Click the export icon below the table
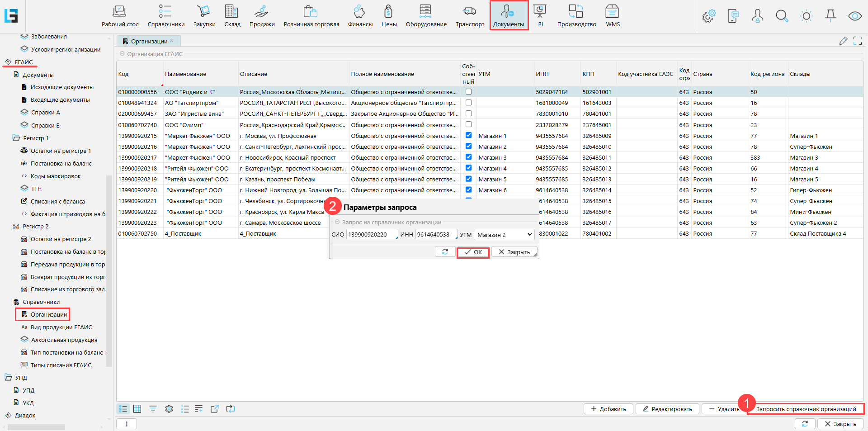The image size is (868, 431). pos(215,409)
